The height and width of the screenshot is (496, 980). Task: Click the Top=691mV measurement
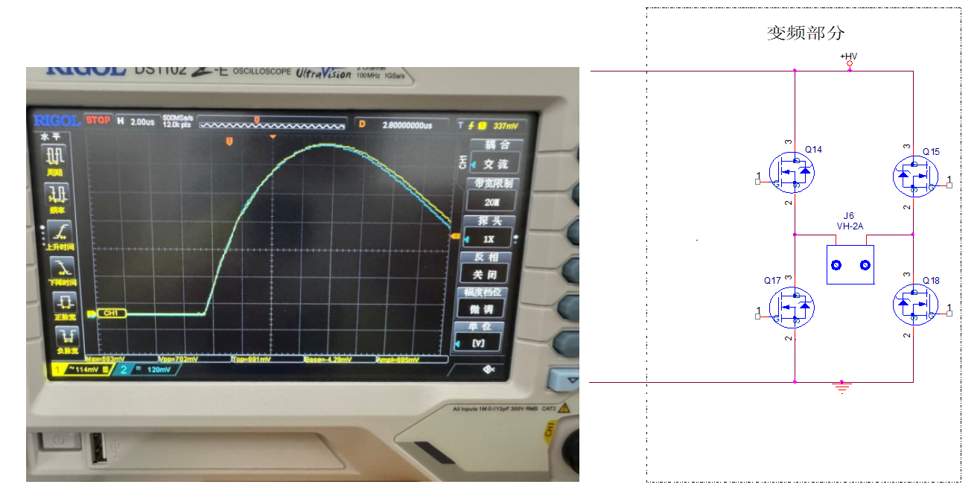(251, 359)
